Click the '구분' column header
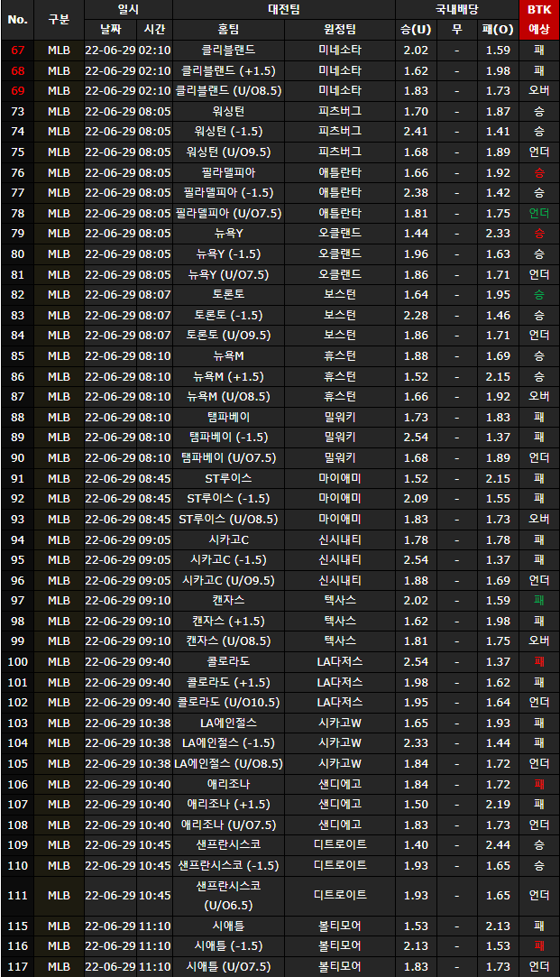Image resolution: width=560 pixels, height=977 pixels. [60, 19]
